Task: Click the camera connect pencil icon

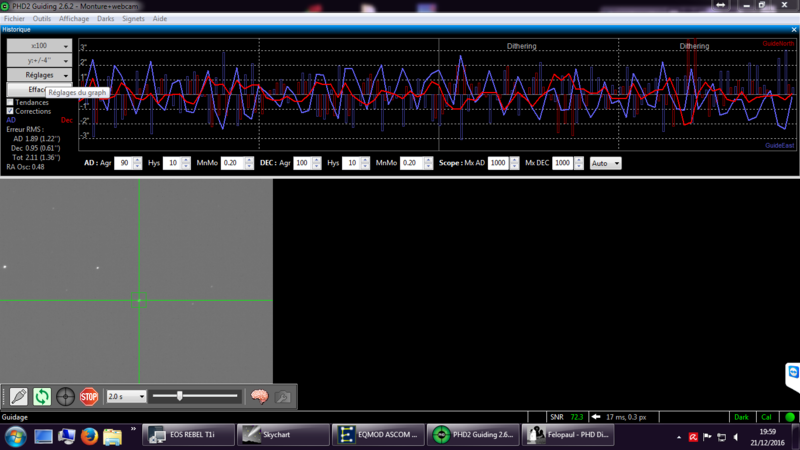Action: 18,396
